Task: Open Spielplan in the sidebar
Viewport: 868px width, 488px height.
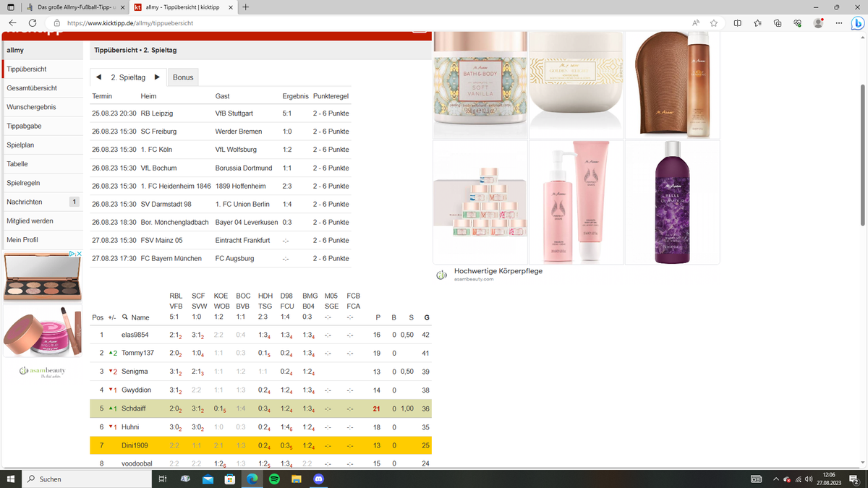Action: point(42,145)
